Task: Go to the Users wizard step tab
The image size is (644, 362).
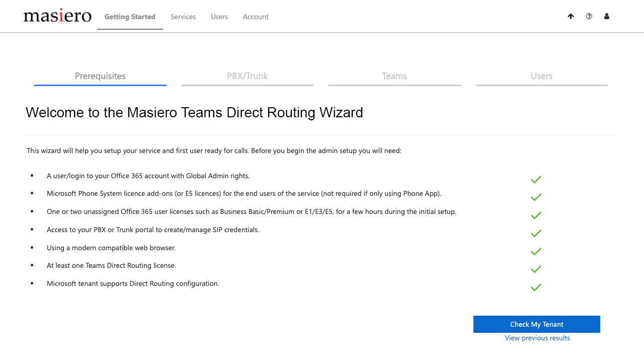Action: [542, 77]
